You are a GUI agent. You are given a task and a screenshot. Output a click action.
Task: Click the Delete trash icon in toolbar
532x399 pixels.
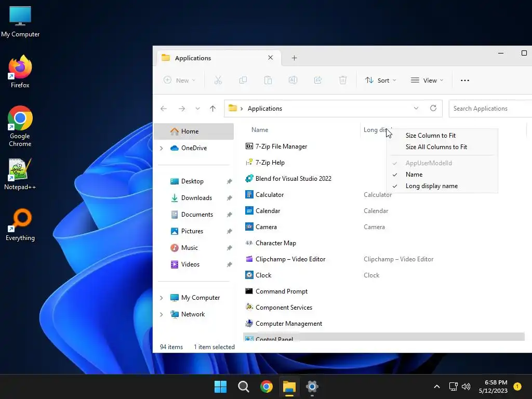343,81
